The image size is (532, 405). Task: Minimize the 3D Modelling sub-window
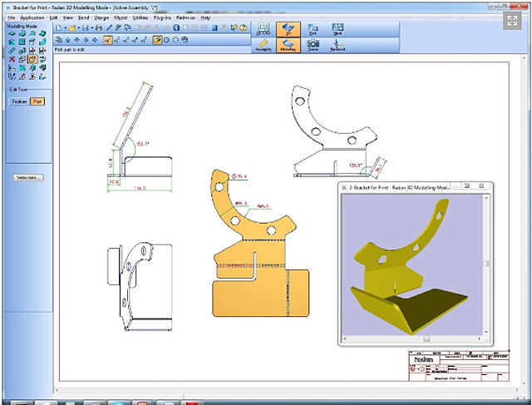456,186
